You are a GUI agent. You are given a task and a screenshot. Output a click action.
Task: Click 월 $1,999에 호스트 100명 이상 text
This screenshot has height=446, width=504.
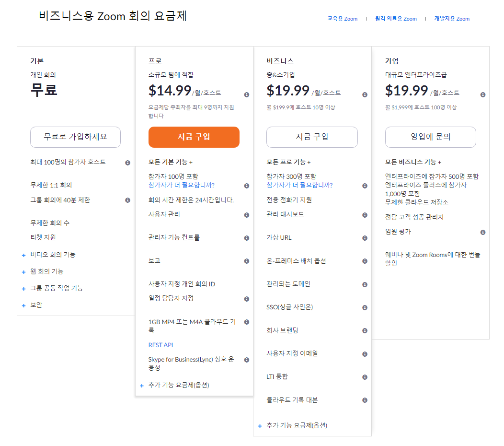tap(421, 107)
